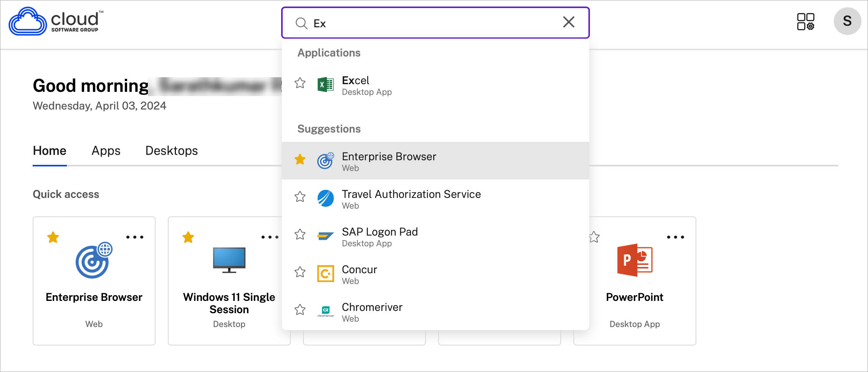Click into the search box containing Ex
Viewport: 868px width, 372px height.
coord(436,23)
